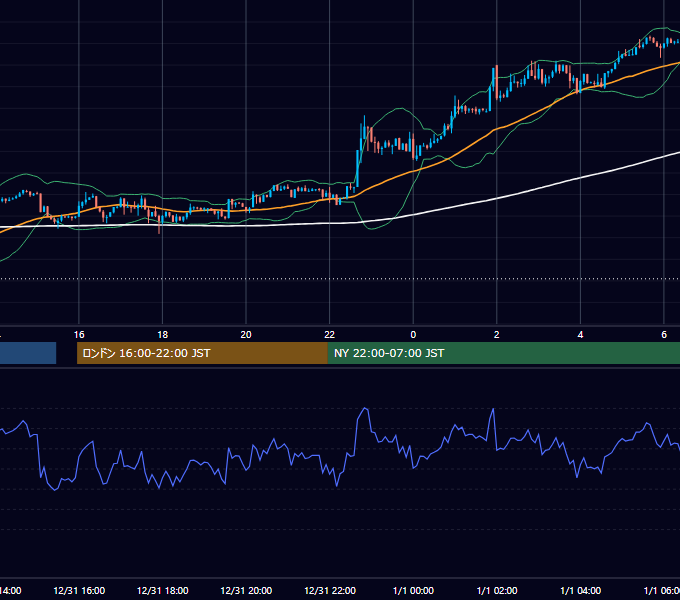Viewport: 680px width, 600px height.
Task: Click the ロンドン 16:00-22:00 JST session bar
Action: point(202,353)
